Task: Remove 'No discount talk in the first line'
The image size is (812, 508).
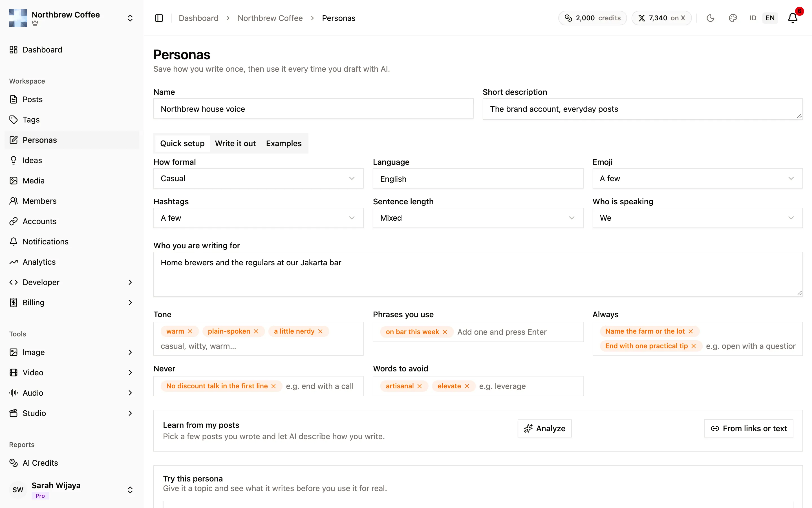Action: click(x=273, y=386)
